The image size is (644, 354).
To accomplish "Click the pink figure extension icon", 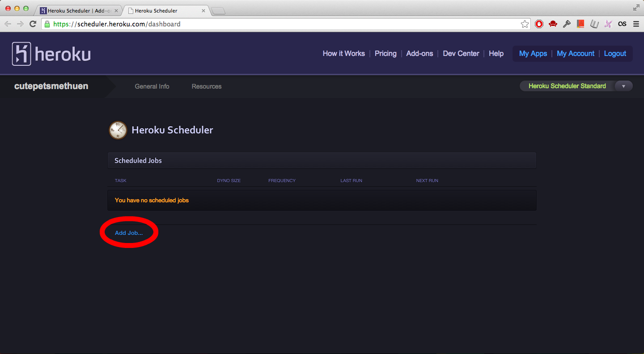I will (608, 24).
